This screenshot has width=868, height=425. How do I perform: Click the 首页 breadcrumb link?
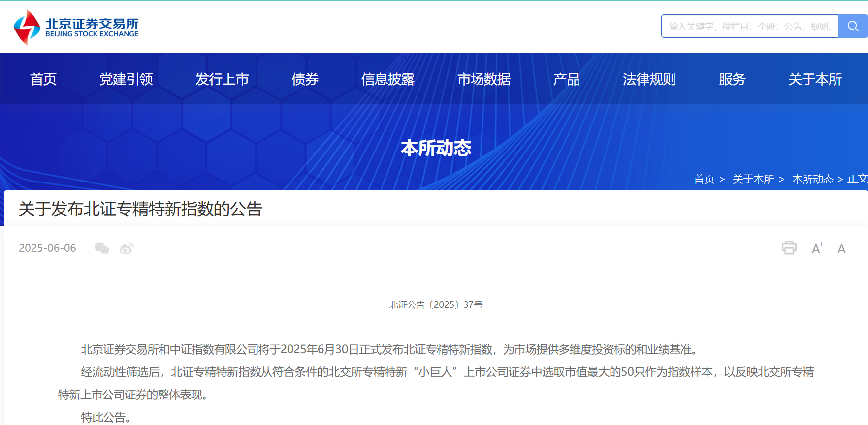pos(704,179)
